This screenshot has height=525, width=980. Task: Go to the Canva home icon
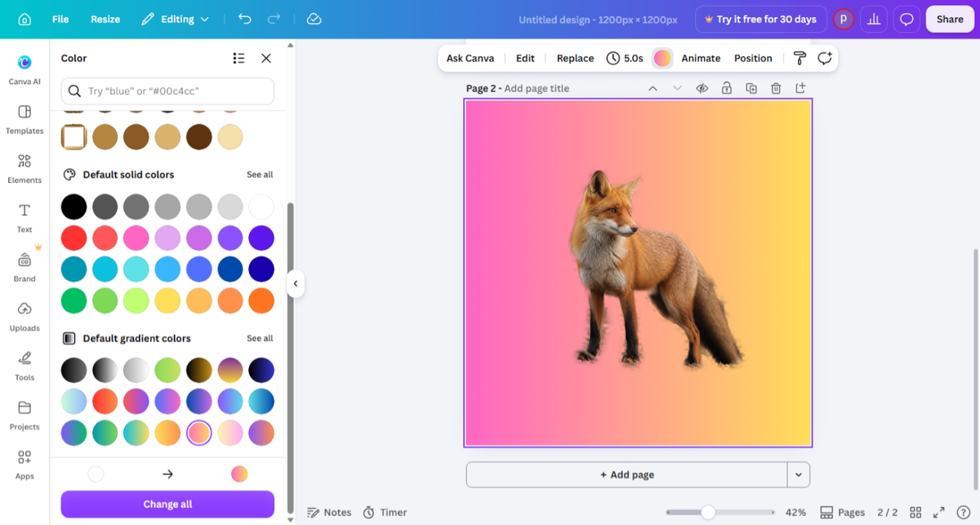coord(24,19)
